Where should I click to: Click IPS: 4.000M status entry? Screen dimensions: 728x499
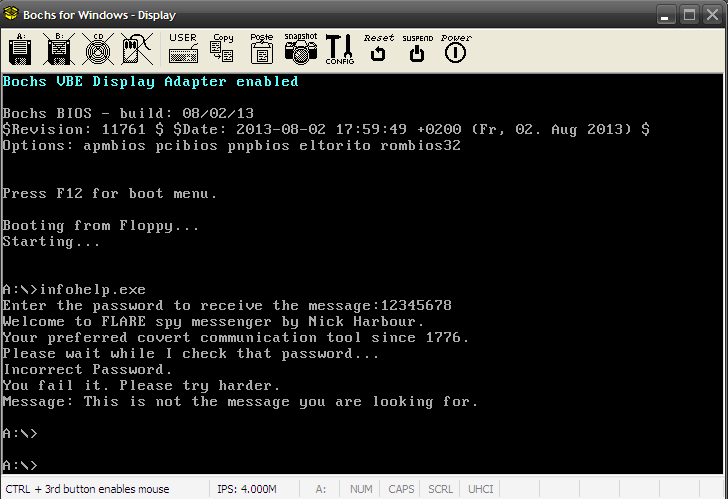[x=247, y=489]
